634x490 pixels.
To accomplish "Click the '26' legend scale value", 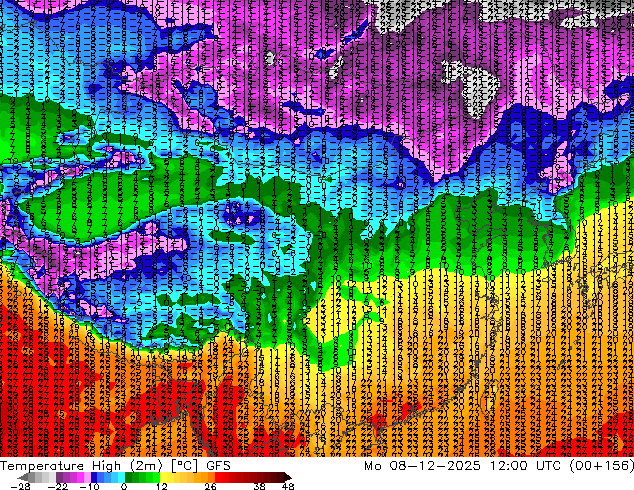I will coord(210,486).
